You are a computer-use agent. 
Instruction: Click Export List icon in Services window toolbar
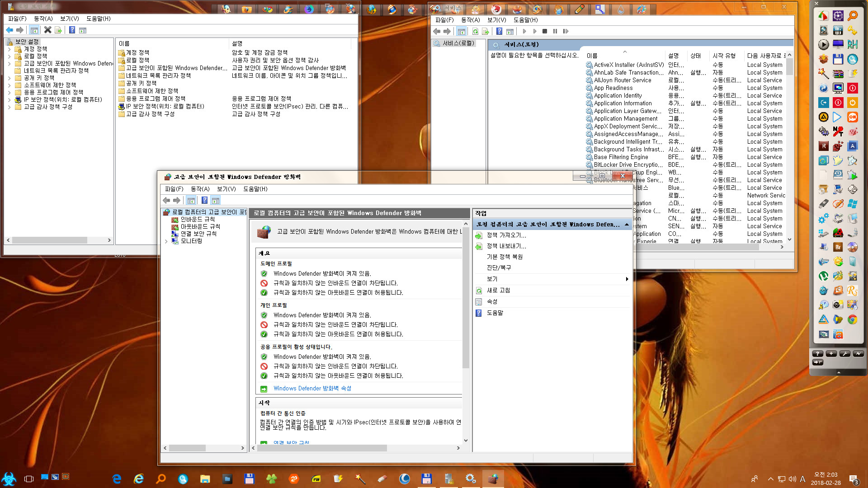click(x=486, y=31)
